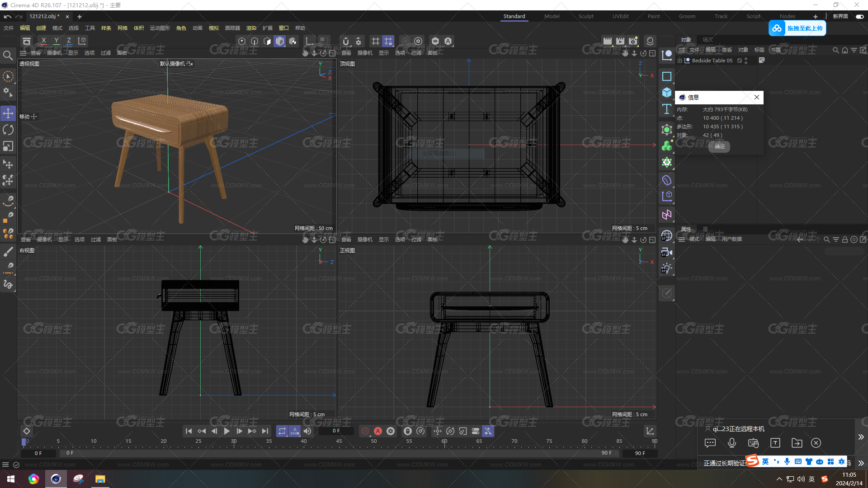Open perspective viewport 摄像机 menu

coord(54,53)
